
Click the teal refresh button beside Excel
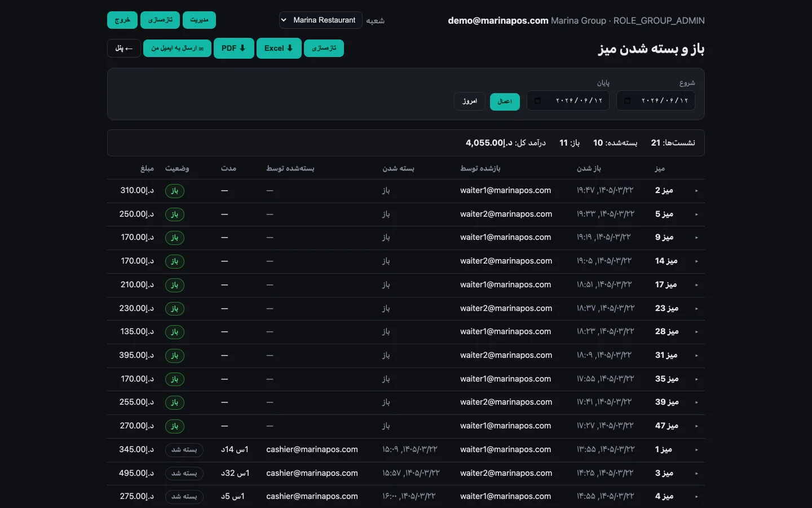tap(324, 49)
